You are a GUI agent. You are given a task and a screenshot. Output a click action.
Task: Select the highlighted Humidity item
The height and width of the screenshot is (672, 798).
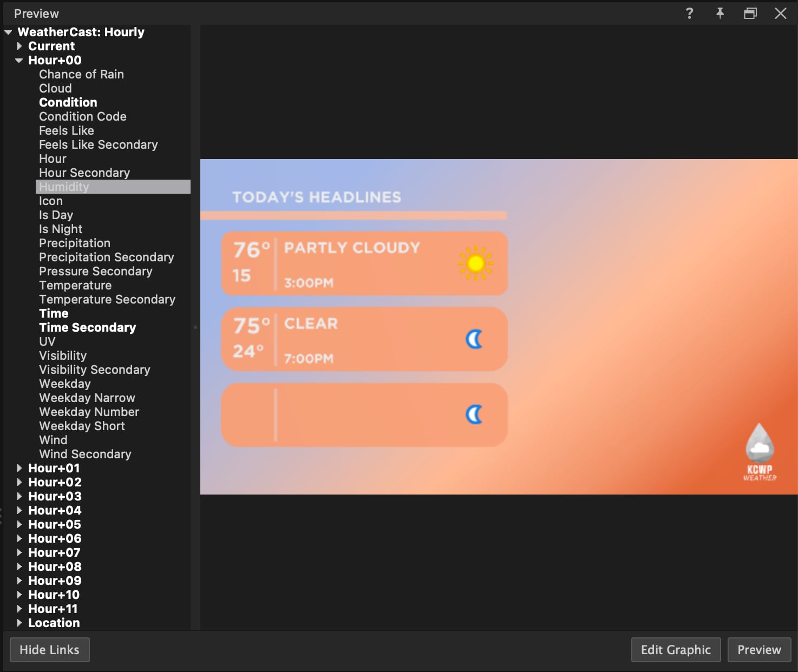(113, 187)
